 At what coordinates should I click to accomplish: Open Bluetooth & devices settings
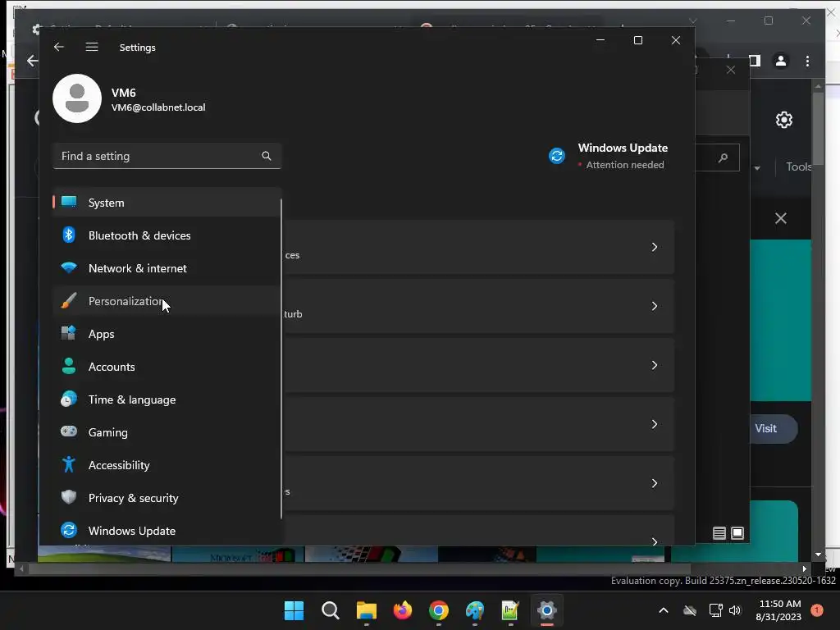166,235
